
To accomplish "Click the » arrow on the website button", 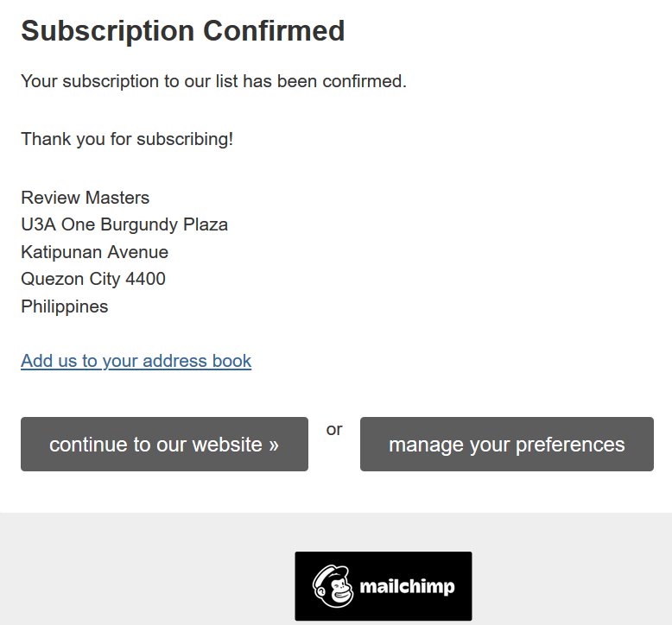I will pos(274,445).
